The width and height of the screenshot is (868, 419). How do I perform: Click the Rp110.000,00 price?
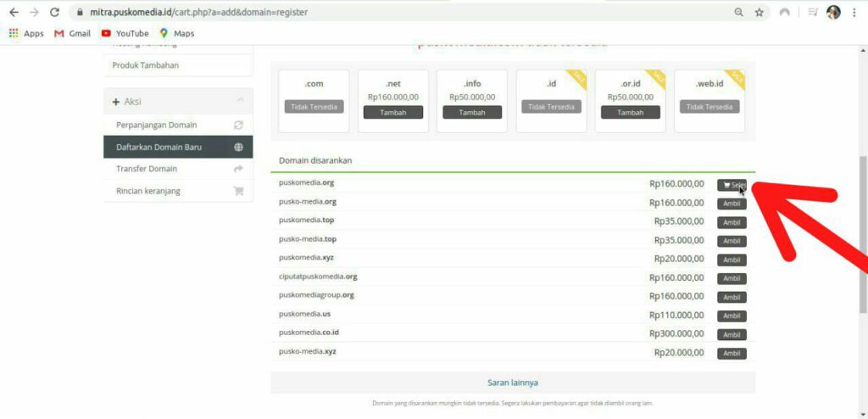[x=676, y=315]
